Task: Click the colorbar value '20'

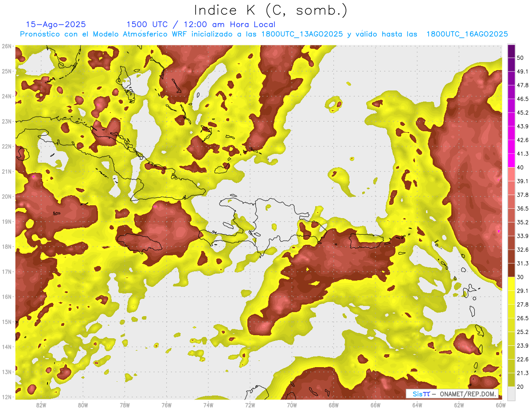Action: (x=520, y=387)
